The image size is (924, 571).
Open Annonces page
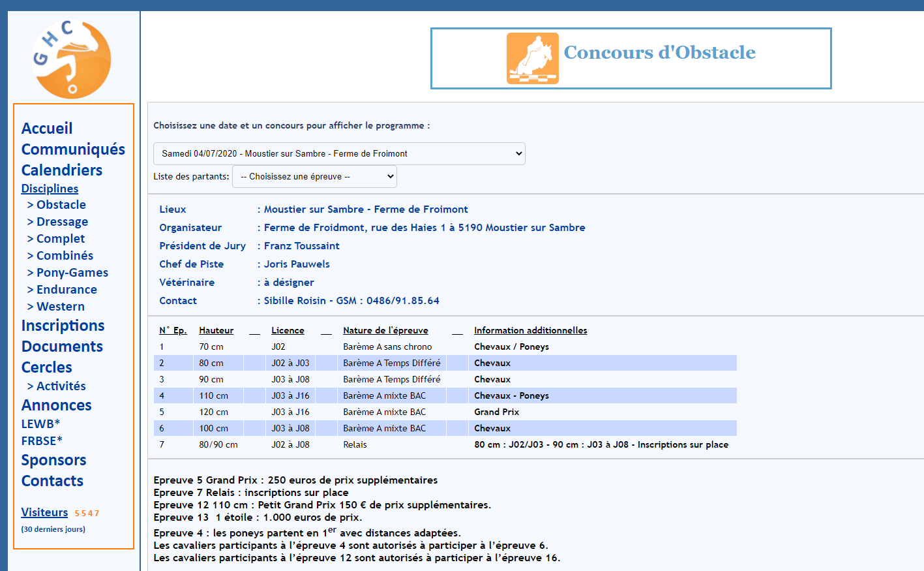57,405
